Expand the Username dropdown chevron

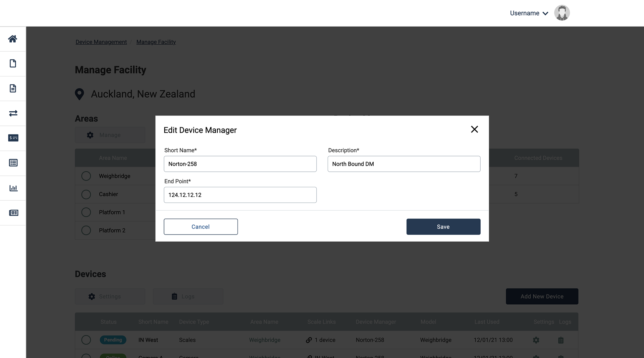545,13
